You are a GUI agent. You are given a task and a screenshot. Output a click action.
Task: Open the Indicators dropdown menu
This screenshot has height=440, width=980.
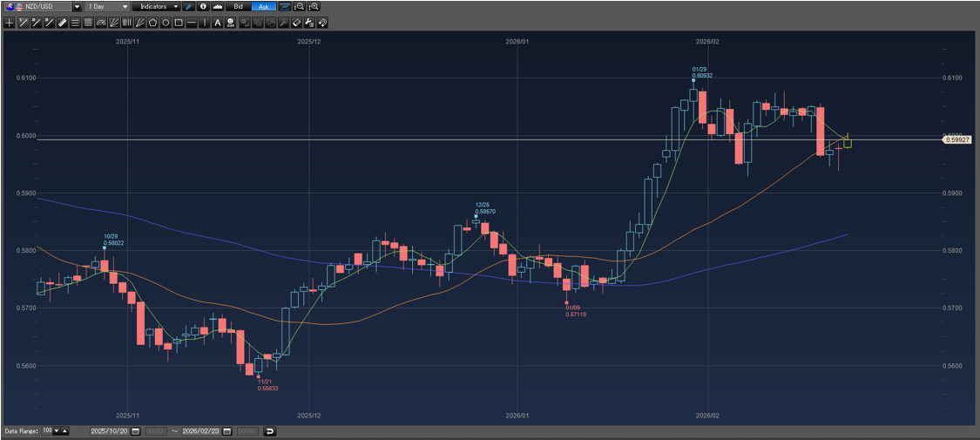pyautogui.click(x=176, y=6)
